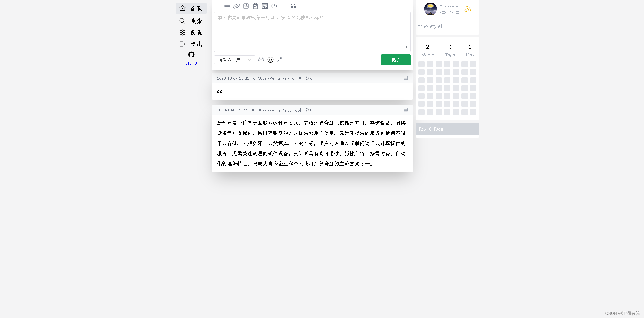The image size is (644, 318).
Task: Select a square in the activity heatmap
Action: pyautogui.click(x=447, y=88)
